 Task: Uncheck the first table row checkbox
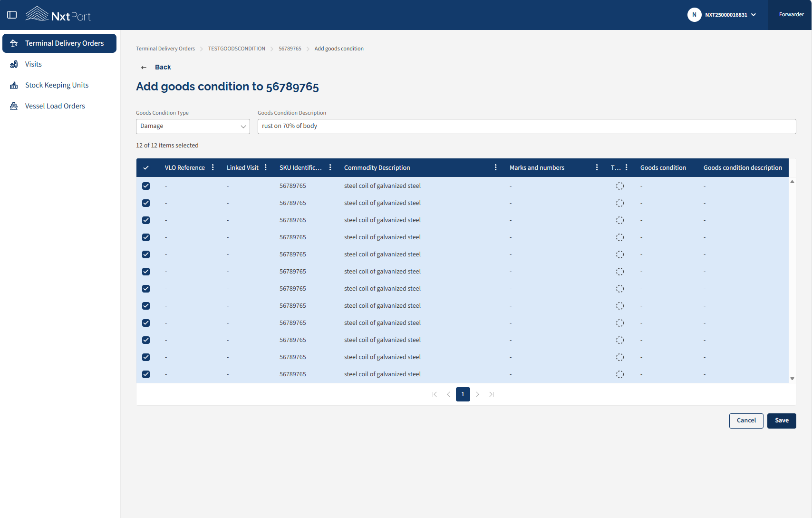point(146,186)
